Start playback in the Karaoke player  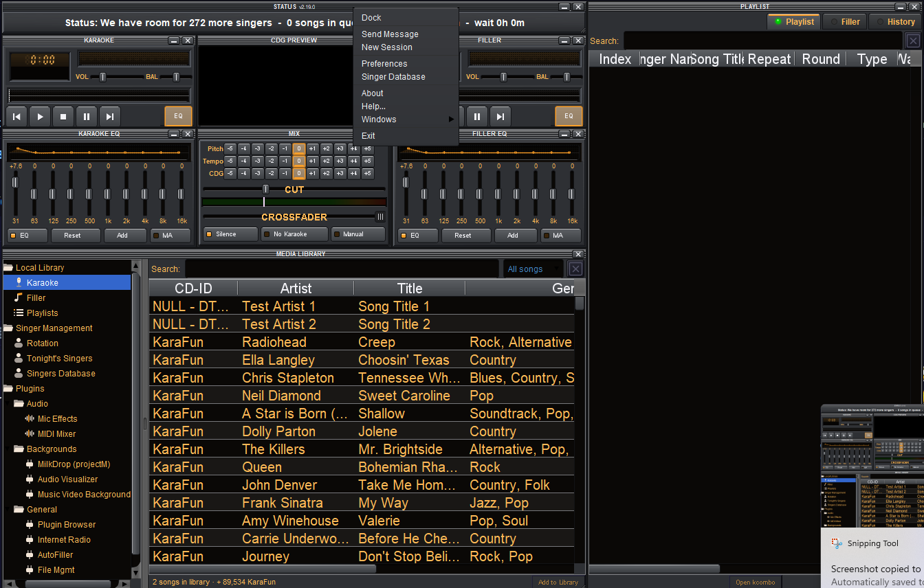click(40, 117)
